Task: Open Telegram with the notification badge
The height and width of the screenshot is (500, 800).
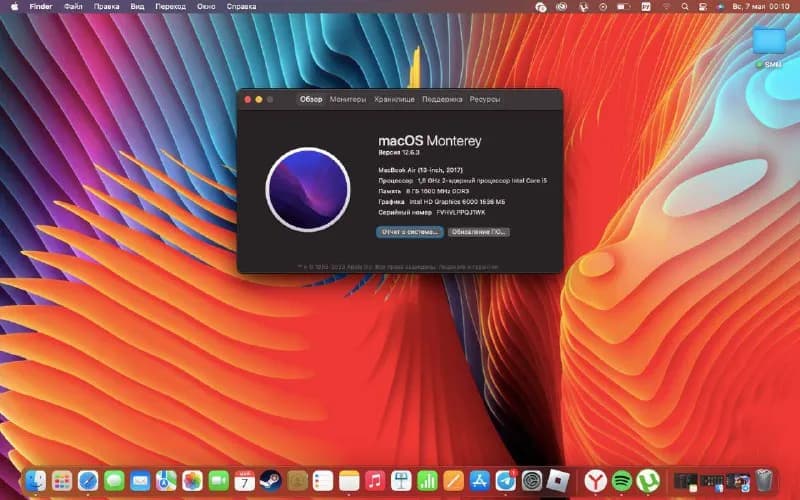Action: coord(506,481)
